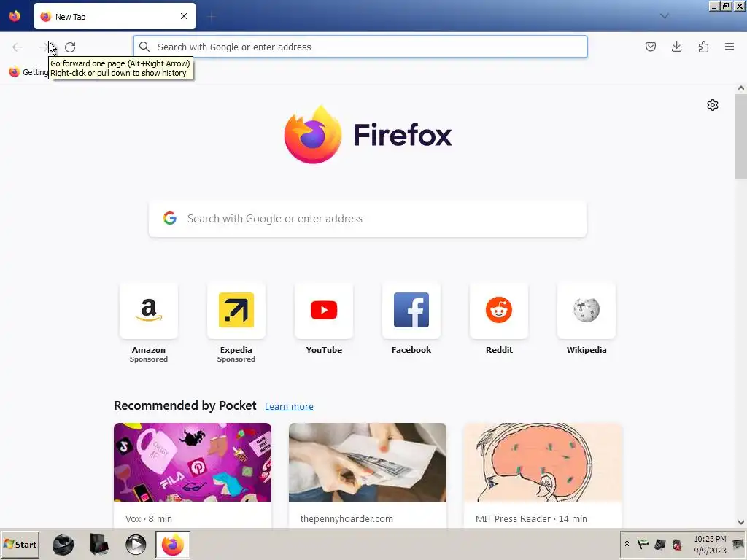747x560 pixels.
Task: Open the Extensions puzzle icon
Action: [703, 47]
